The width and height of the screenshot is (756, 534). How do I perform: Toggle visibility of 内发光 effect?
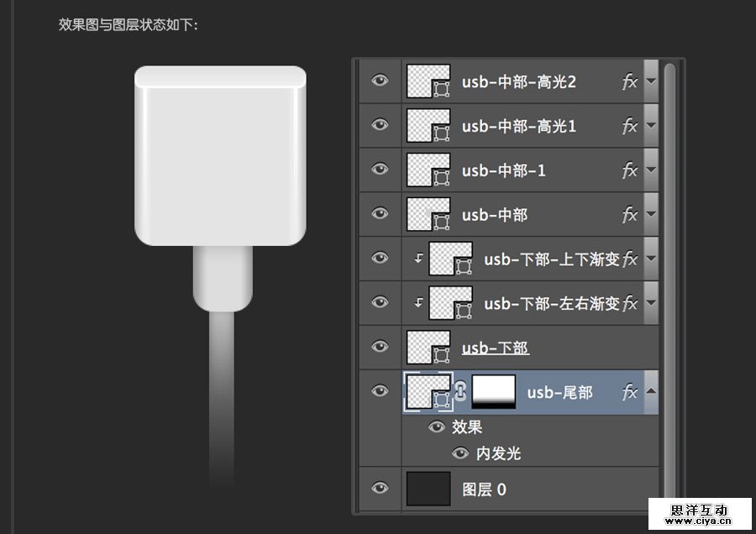pos(460,453)
